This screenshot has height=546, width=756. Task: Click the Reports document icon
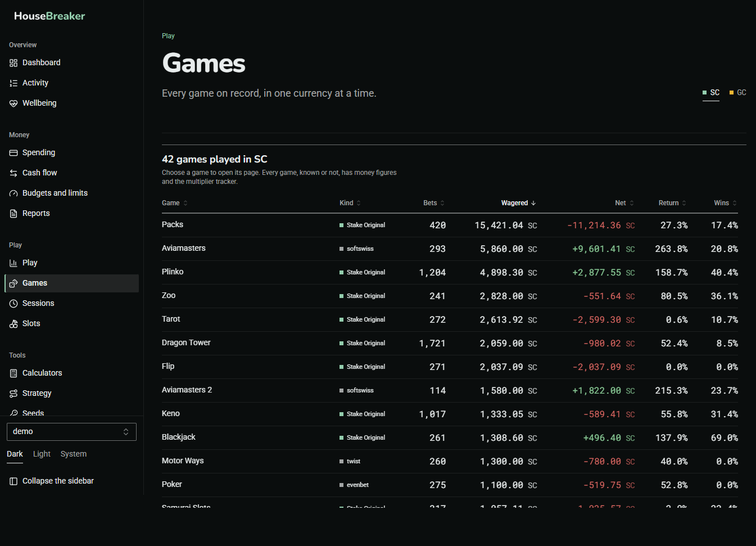click(x=13, y=214)
